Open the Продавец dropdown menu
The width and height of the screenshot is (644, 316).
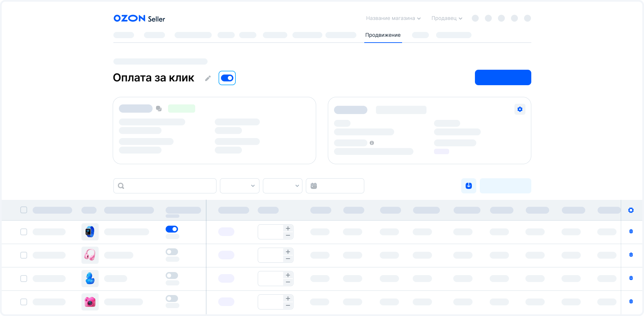[x=447, y=18]
